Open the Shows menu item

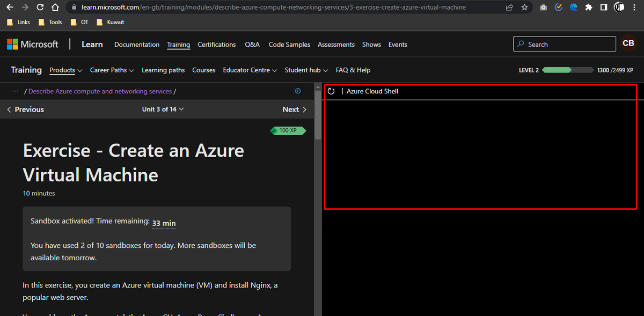(x=371, y=45)
